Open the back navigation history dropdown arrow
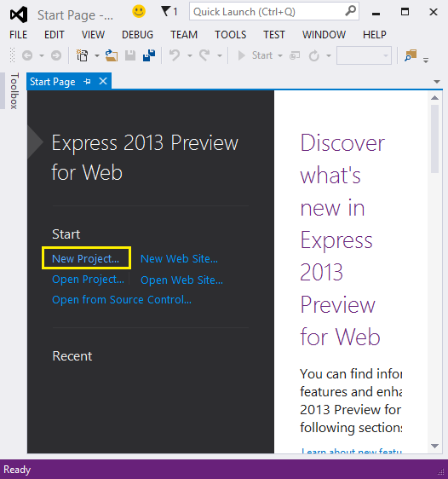Viewport: 448px width, 479px height. 42,56
